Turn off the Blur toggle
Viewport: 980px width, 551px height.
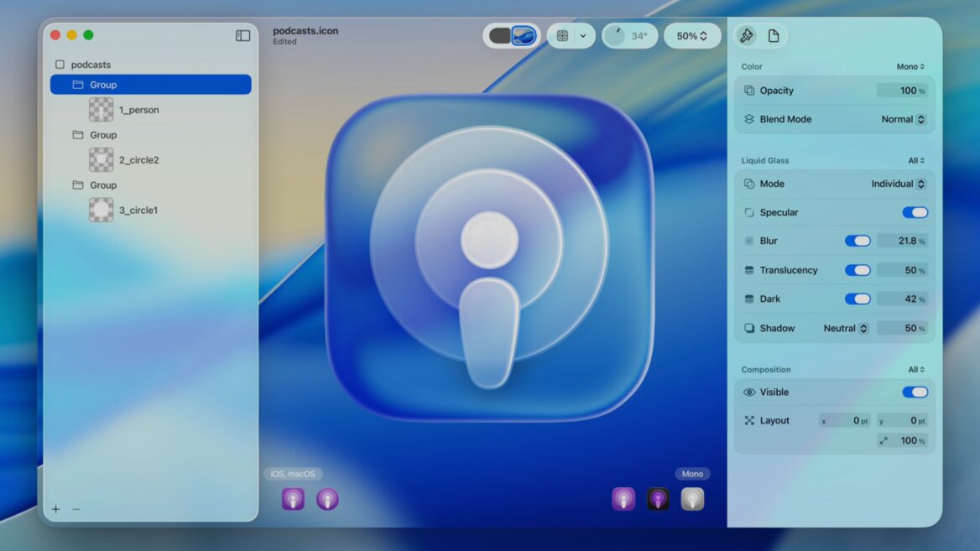click(x=857, y=241)
